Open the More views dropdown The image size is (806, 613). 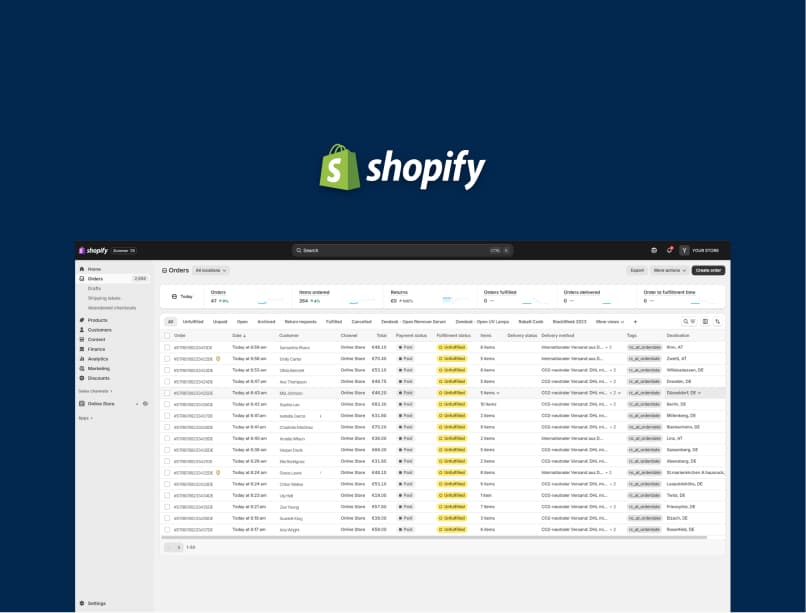[x=610, y=322]
